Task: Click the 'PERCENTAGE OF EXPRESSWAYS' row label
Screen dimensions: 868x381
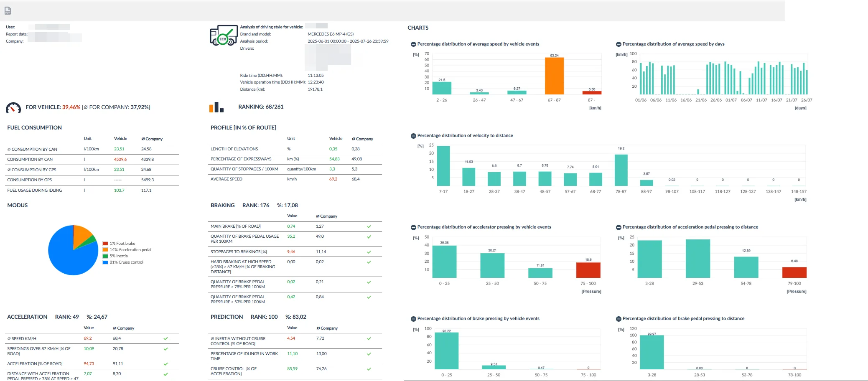Action: tap(241, 159)
